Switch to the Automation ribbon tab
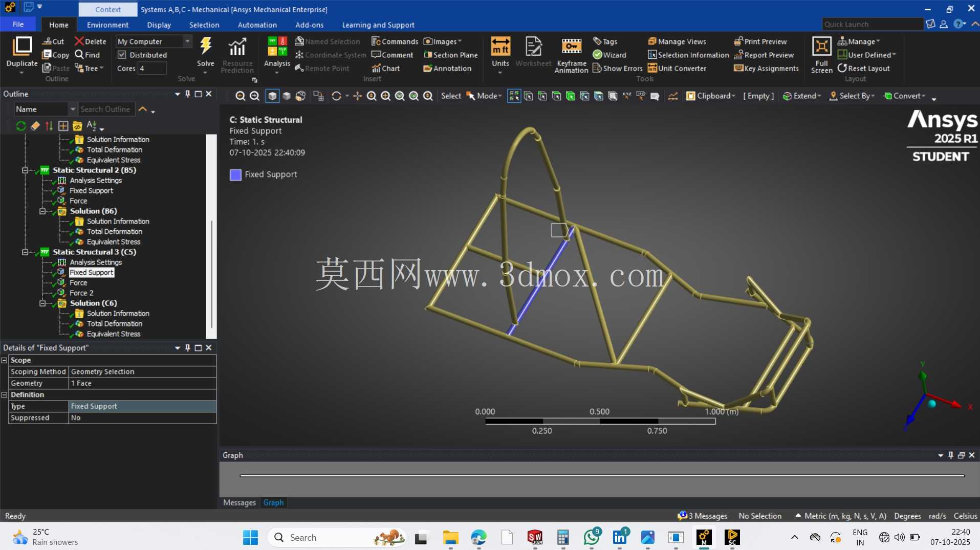Viewport: 980px width, 550px height. click(257, 25)
